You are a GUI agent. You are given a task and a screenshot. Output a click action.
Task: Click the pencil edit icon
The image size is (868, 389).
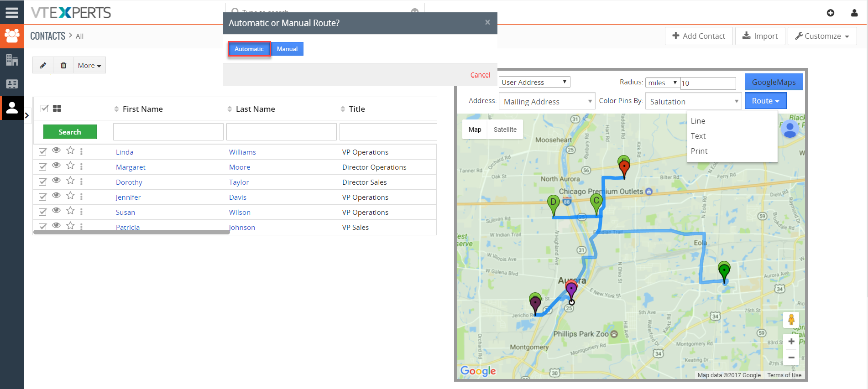(43, 65)
